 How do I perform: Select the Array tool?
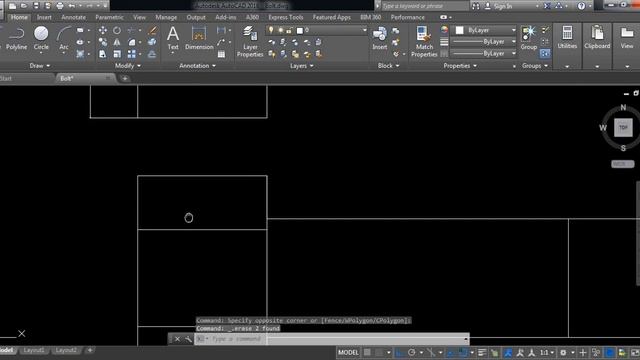pyautogui.click(x=131, y=54)
